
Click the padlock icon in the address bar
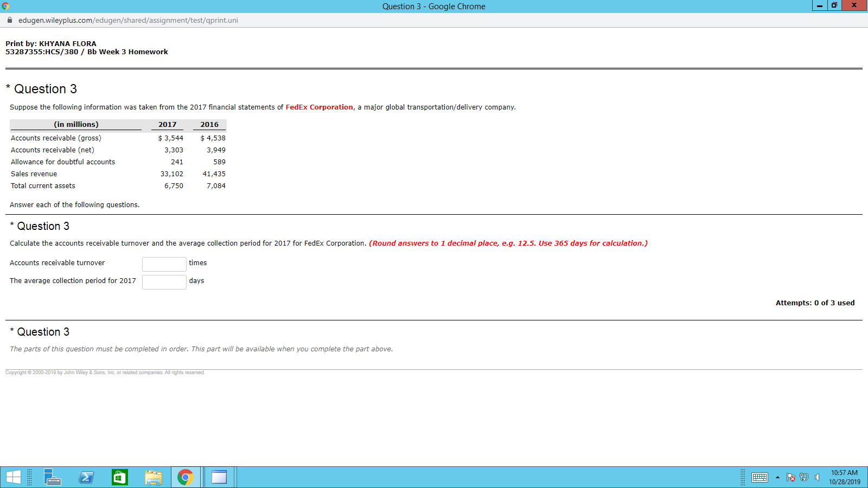pos(9,20)
